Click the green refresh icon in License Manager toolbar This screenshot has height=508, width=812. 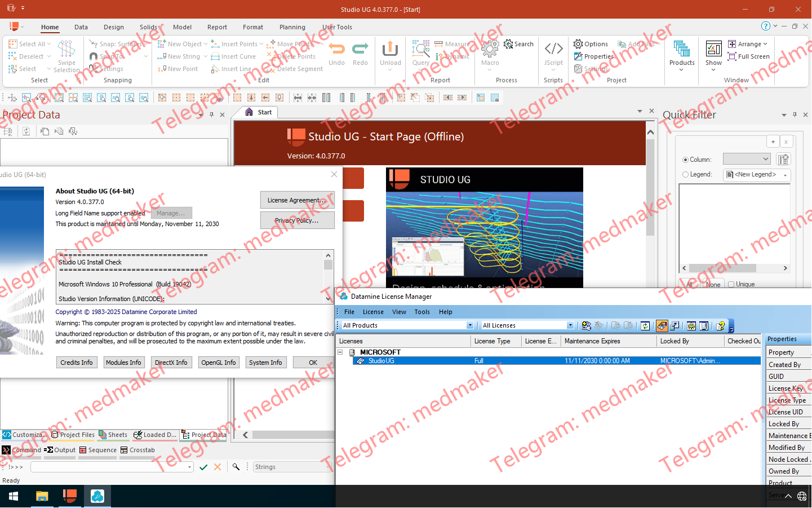(645, 325)
